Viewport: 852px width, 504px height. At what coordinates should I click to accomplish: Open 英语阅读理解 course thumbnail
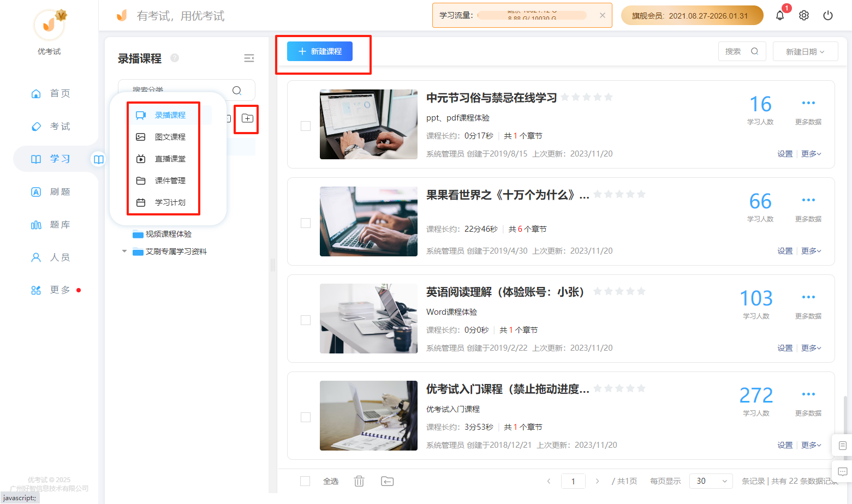tap(368, 319)
